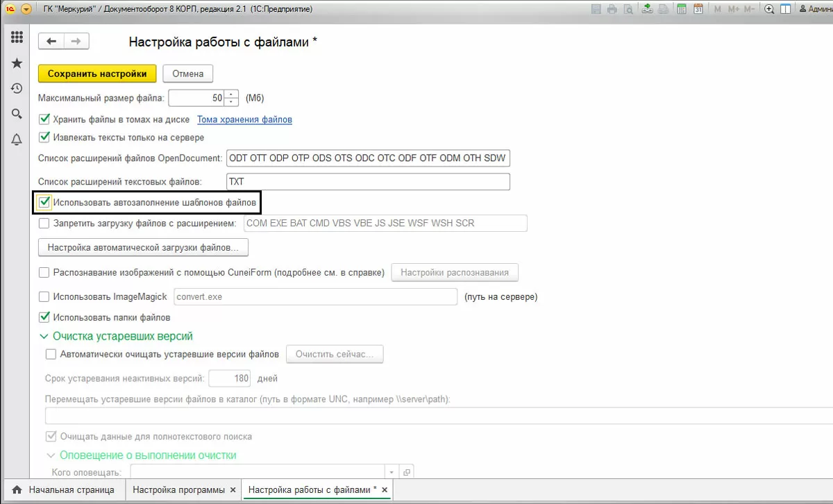Click the Отмена button
Image resolution: width=833 pixels, height=504 pixels.
click(x=187, y=74)
